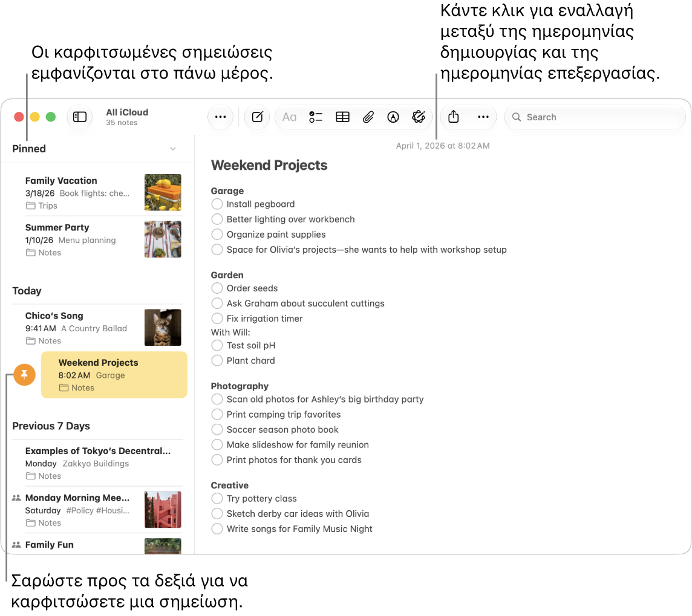Viewport: 692px width, 616px height.
Task: Click the Weekend Projects note title
Action: coord(269,165)
